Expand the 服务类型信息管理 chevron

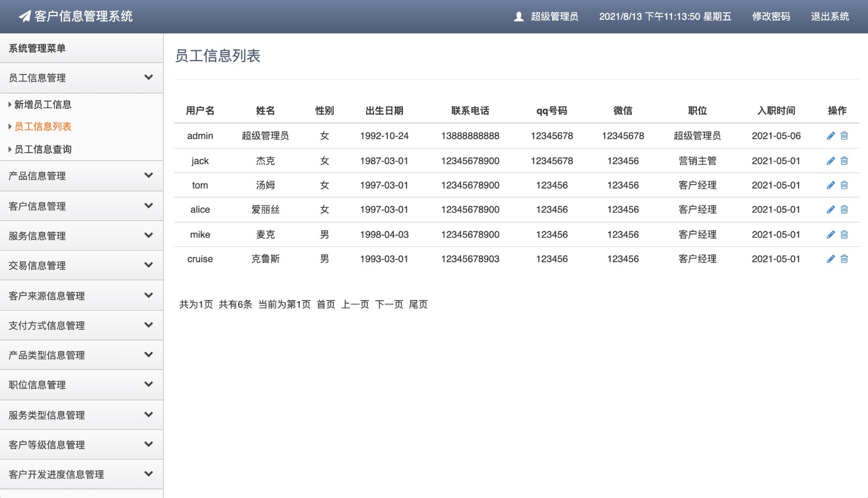point(149,415)
